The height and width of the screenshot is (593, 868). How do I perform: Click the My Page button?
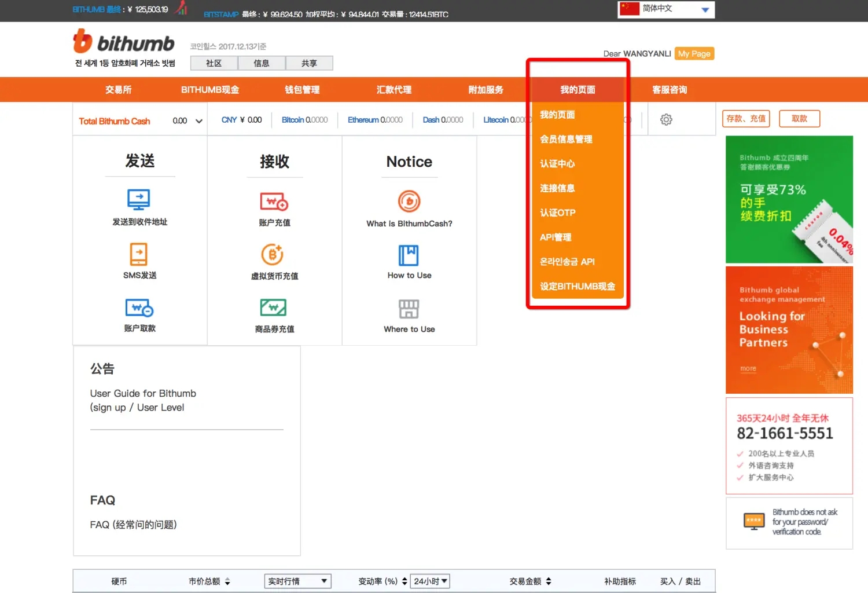694,53
